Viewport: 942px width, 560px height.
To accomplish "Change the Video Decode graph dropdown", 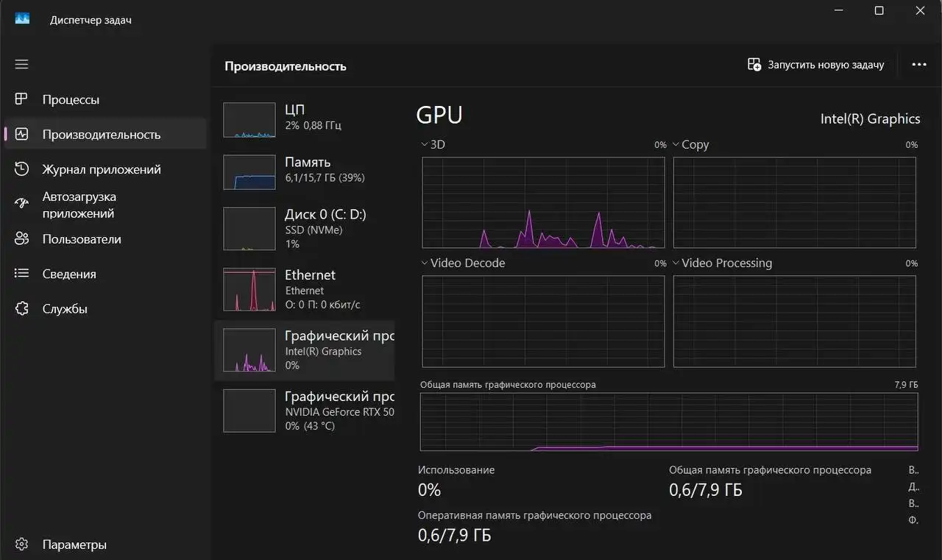I will click(x=425, y=263).
